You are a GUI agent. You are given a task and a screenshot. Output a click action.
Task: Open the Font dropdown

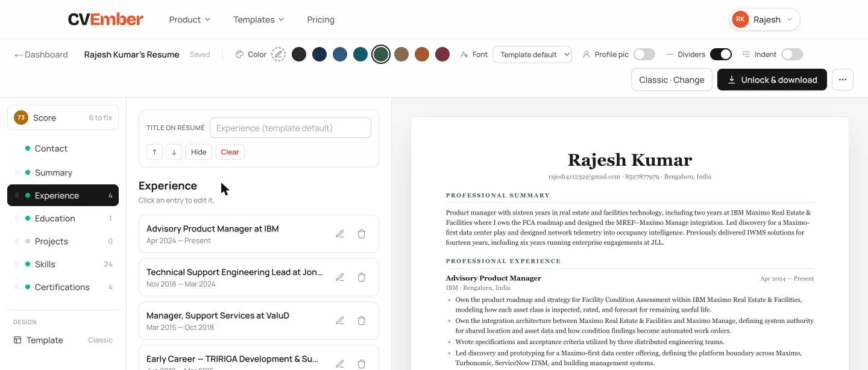[532, 54]
